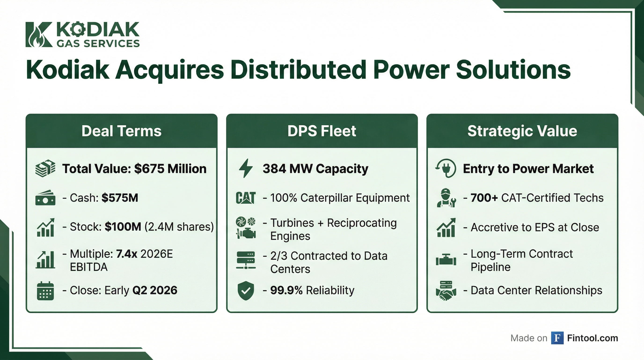Select the shield checkmark icon for 99.9% Reliability
Image resolution: width=644 pixels, height=360 pixels.
246,290
